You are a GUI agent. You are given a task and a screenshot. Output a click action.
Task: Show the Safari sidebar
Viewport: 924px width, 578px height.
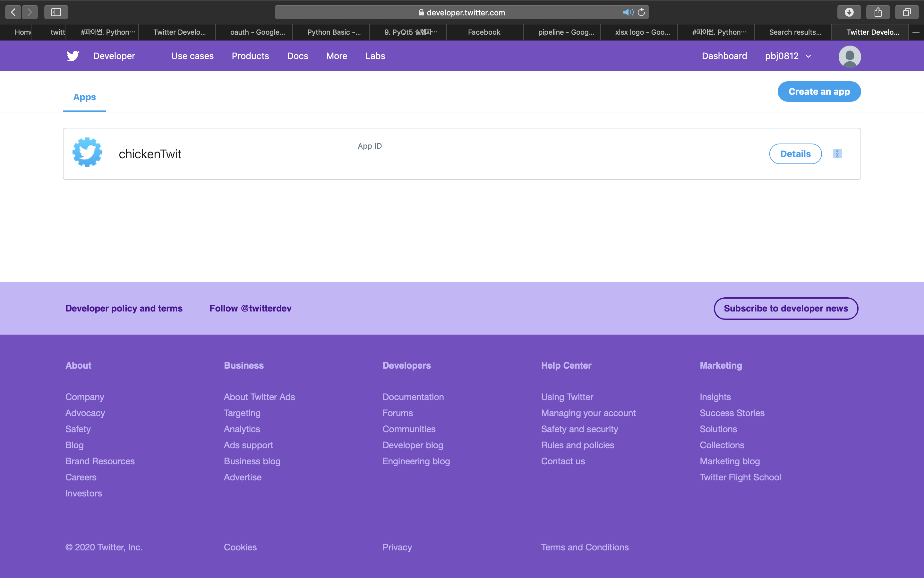pyautogui.click(x=56, y=12)
